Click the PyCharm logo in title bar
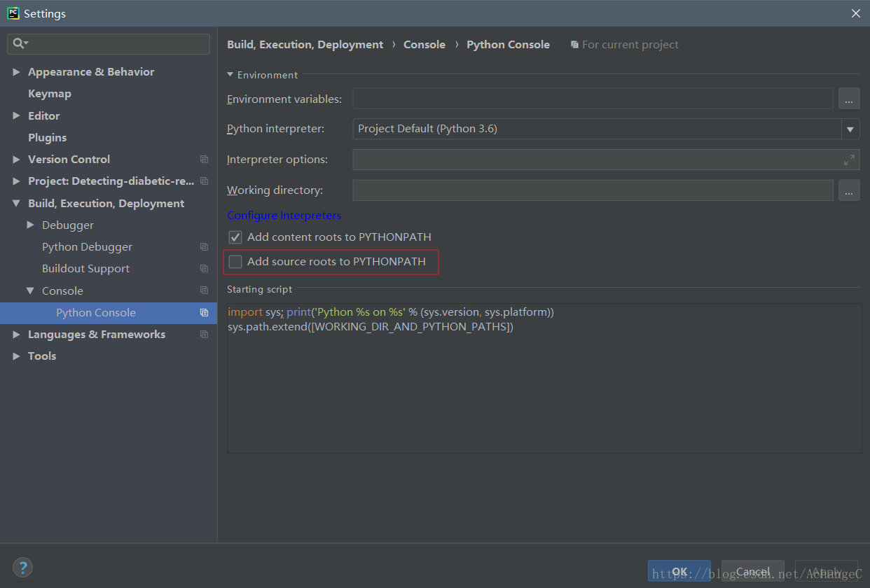 [13, 13]
